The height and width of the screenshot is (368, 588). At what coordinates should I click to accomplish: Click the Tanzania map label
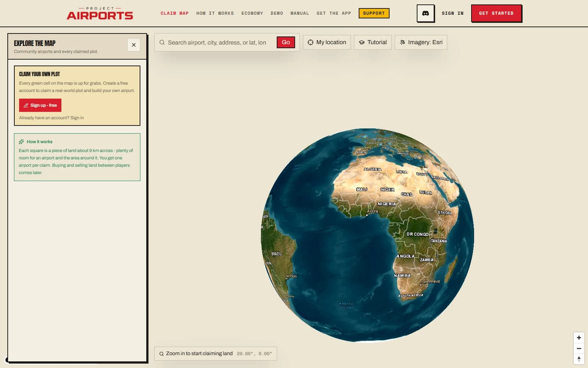tap(439, 241)
